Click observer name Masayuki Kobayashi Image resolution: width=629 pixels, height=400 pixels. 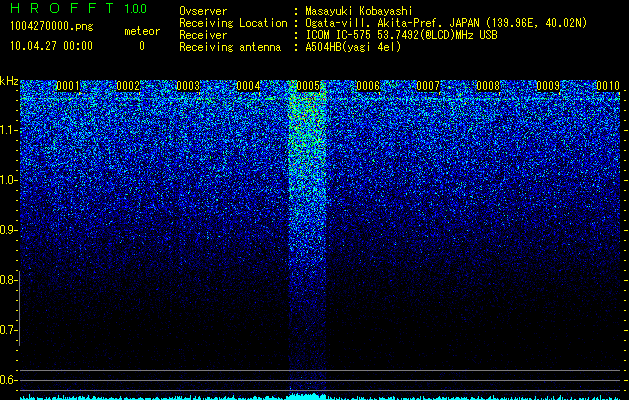point(358,12)
